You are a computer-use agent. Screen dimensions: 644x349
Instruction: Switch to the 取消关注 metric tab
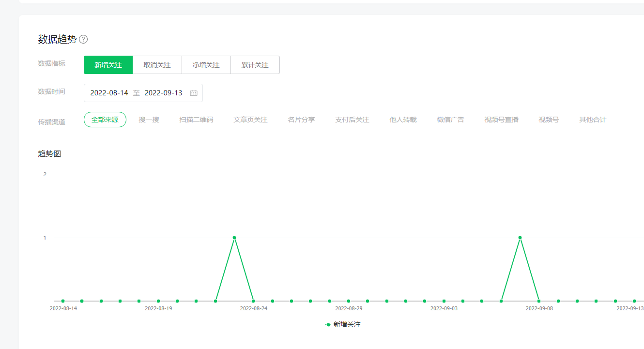point(157,65)
